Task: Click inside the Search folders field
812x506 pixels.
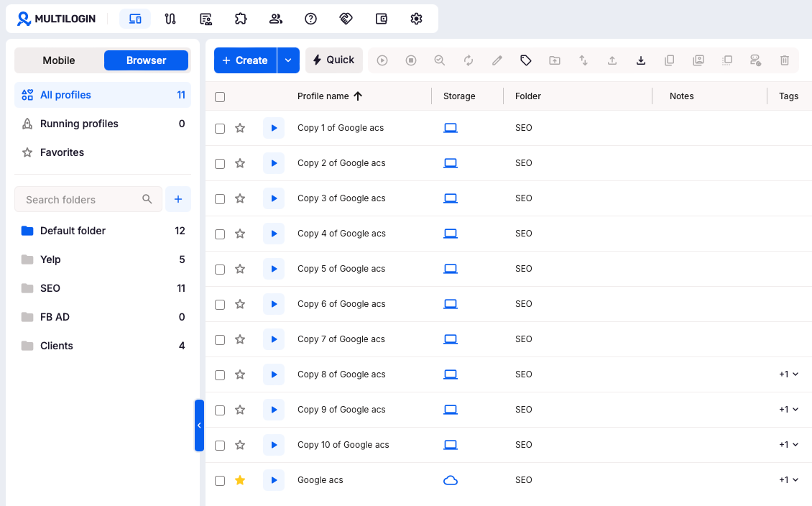Action: point(88,199)
